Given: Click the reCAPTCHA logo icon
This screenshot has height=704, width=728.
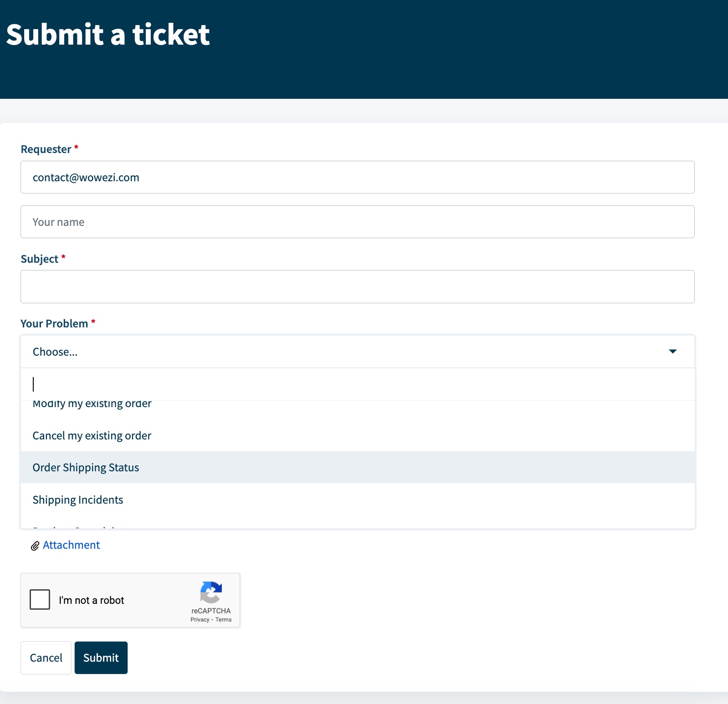Looking at the screenshot, I should click(x=211, y=592).
